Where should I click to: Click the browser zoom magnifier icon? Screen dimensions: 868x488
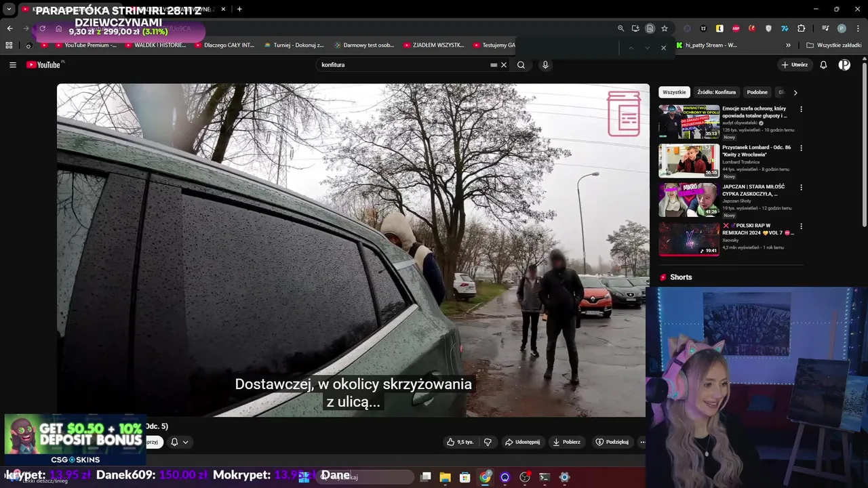click(x=620, y=28)
